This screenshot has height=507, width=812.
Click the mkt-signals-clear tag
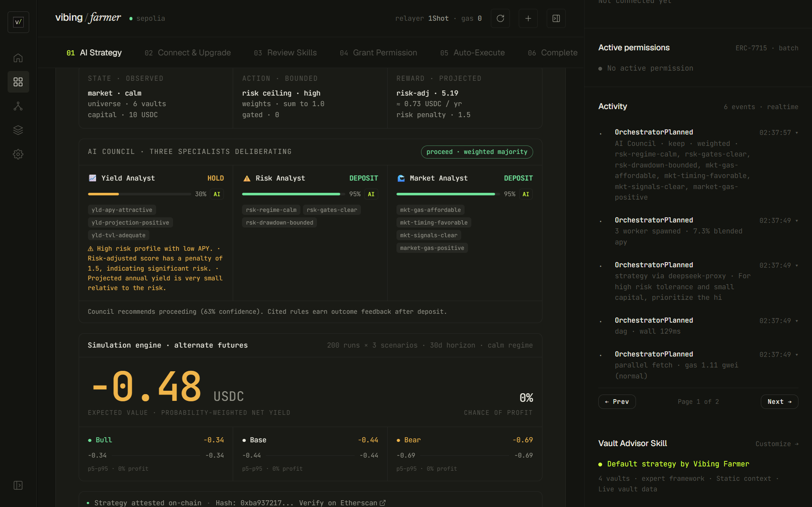pos(429,235)
